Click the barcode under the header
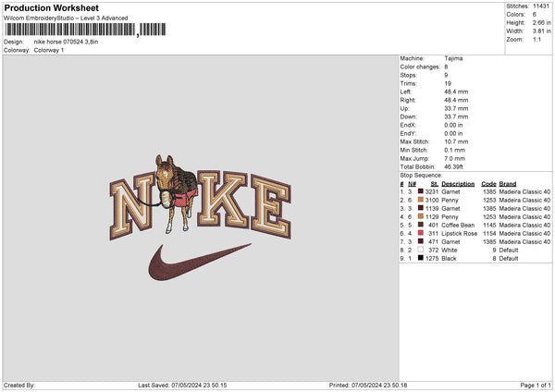555x392 pixels. [85, 30]
